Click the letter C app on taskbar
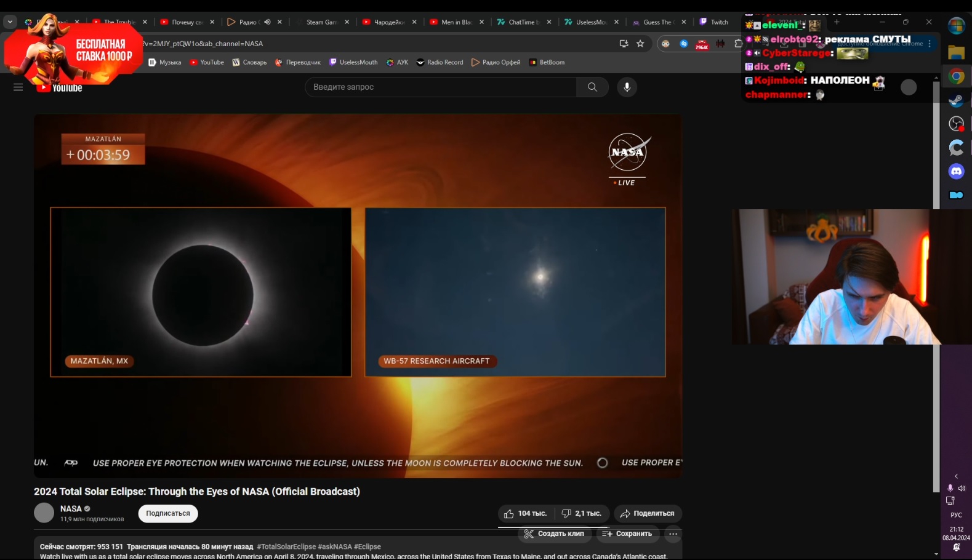 point(956,148)
